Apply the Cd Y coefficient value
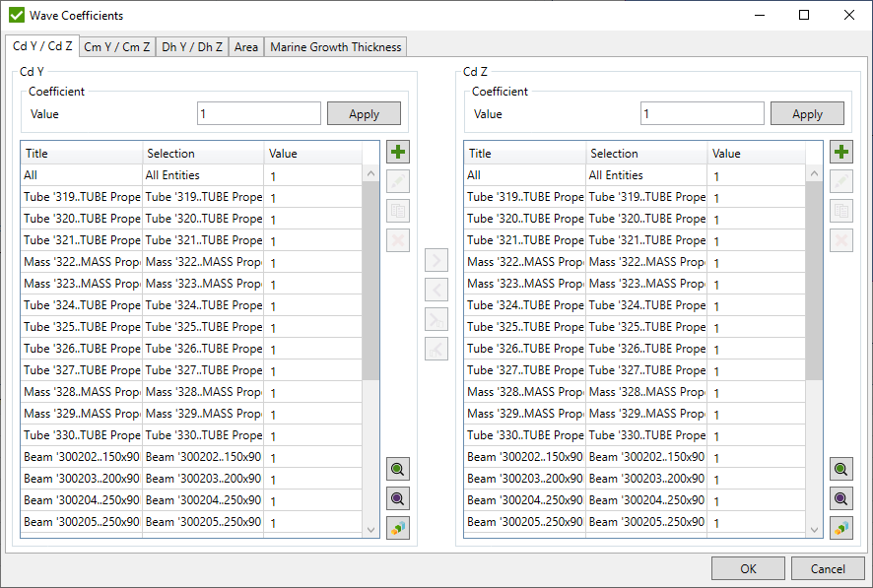Viewport: 873px width, 588px height. point(364,113)
